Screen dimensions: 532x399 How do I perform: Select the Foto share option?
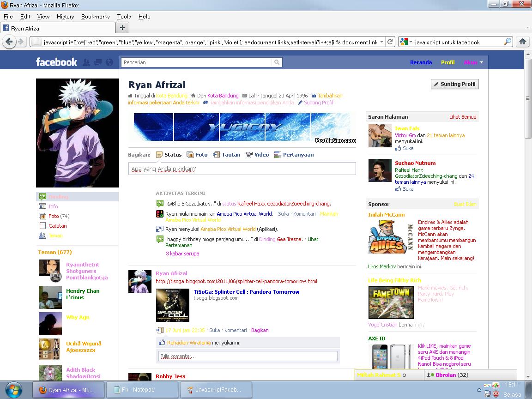coord(197,155)
